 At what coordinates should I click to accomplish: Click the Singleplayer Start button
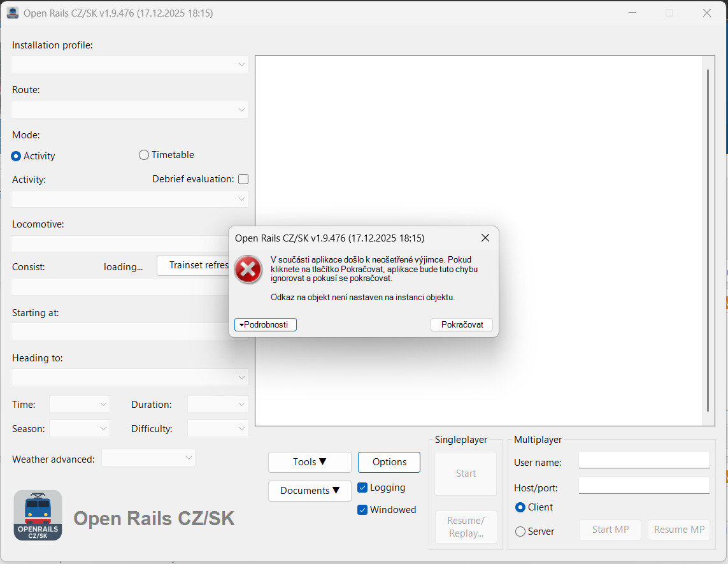[466, 474]
